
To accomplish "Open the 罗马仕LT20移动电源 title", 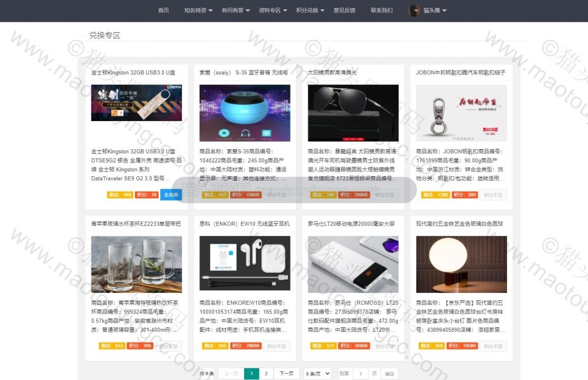I will click(351, 224).
